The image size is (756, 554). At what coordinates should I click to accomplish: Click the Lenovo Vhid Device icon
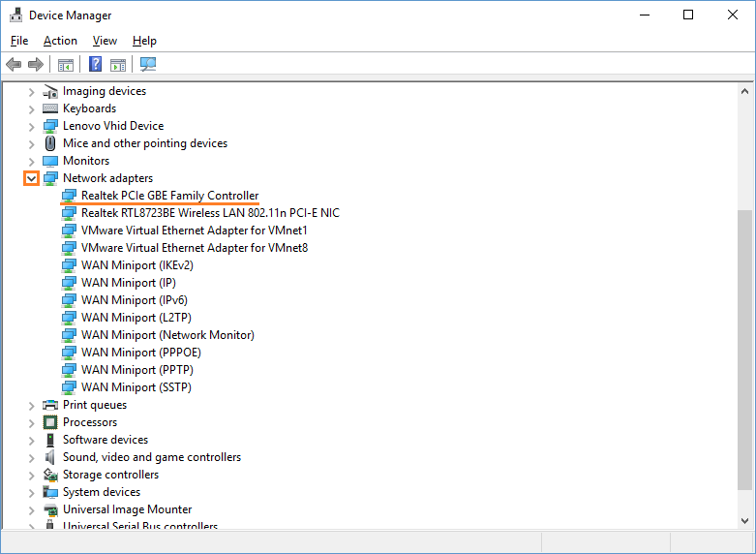click(50, 126)
